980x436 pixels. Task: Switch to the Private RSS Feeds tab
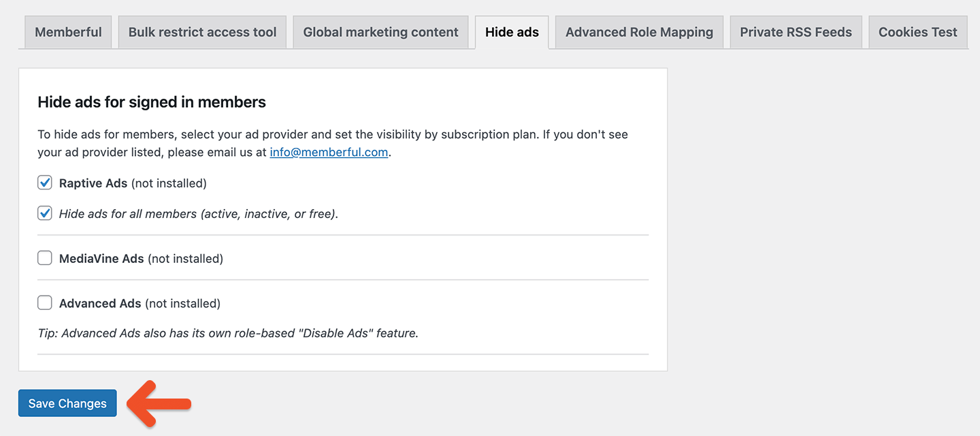coord(796,31)
